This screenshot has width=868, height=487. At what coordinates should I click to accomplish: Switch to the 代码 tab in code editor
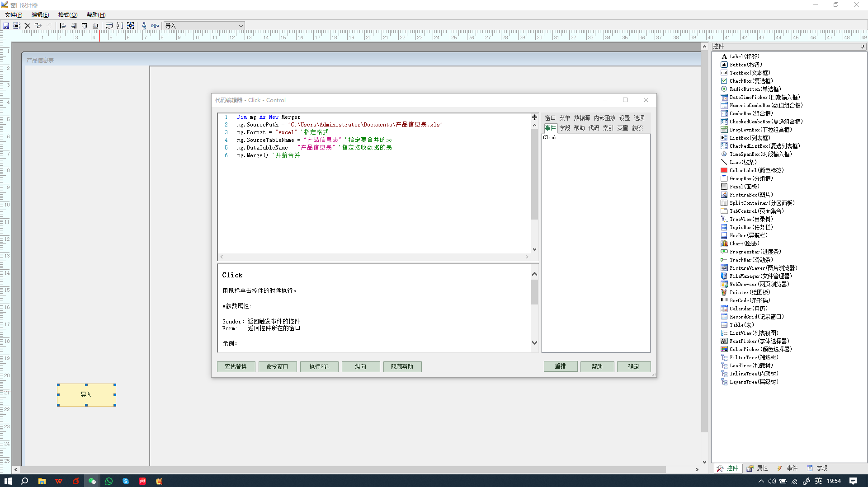point(594,128)
